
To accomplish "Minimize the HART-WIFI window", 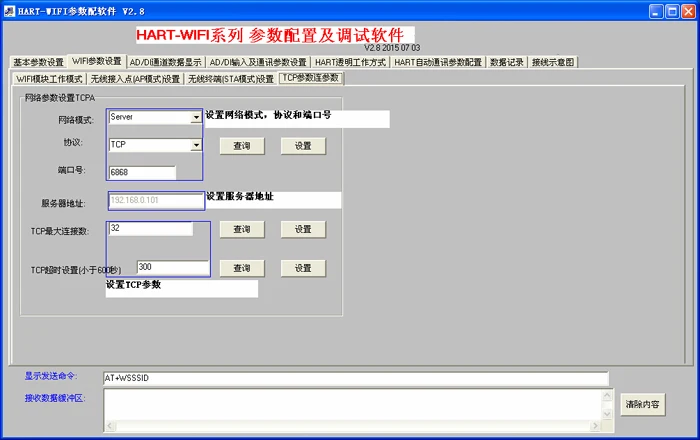I will point(656,12).
